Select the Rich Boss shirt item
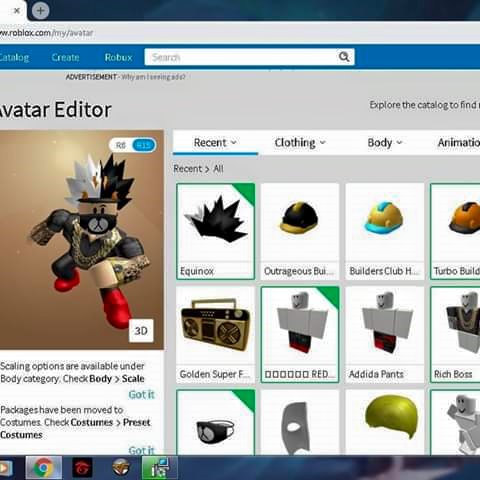Image resolution: width=480 pixels, height=480 pixels. tap(455, 335)
